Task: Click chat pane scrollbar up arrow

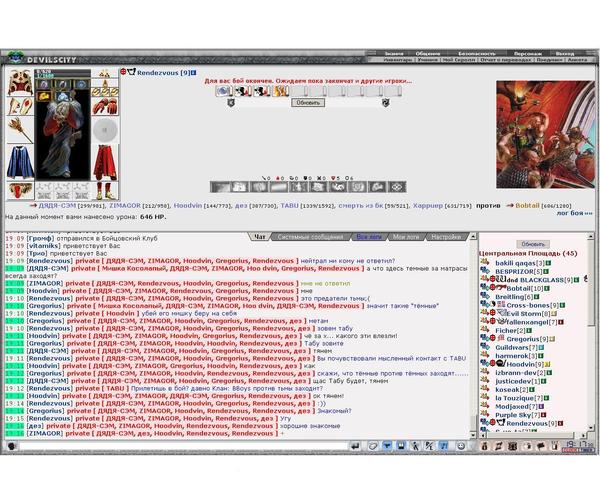Action: coord(473,237)
